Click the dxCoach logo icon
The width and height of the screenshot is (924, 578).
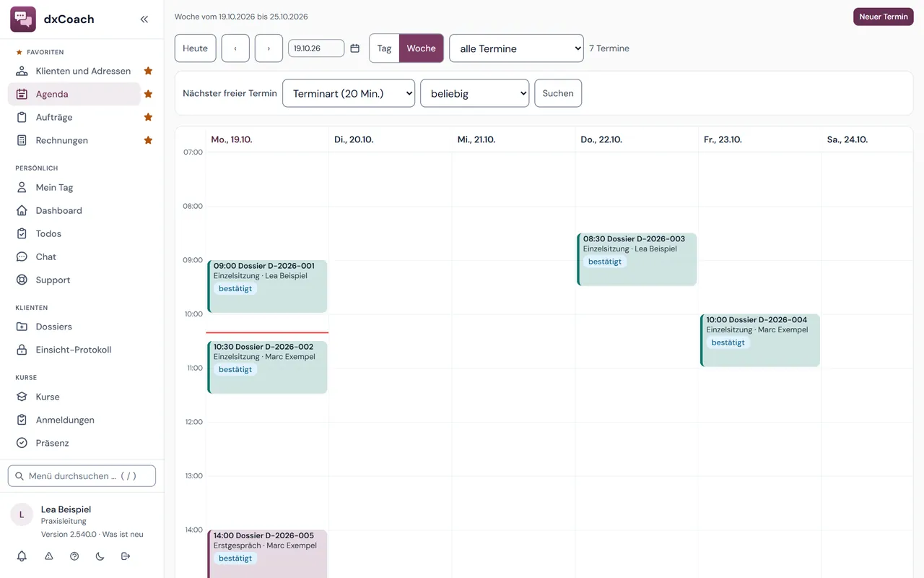click(x=23, y=20)
